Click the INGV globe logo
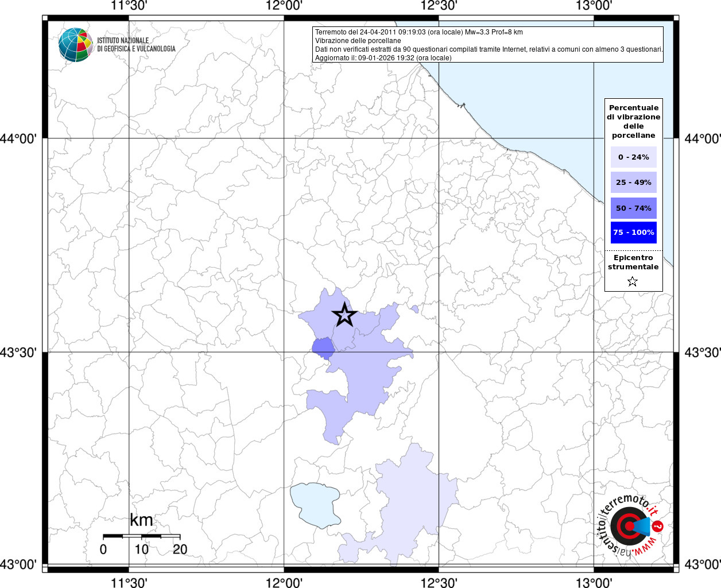The image size is (721, 588). pyautogui.click(x=75, y=44)
